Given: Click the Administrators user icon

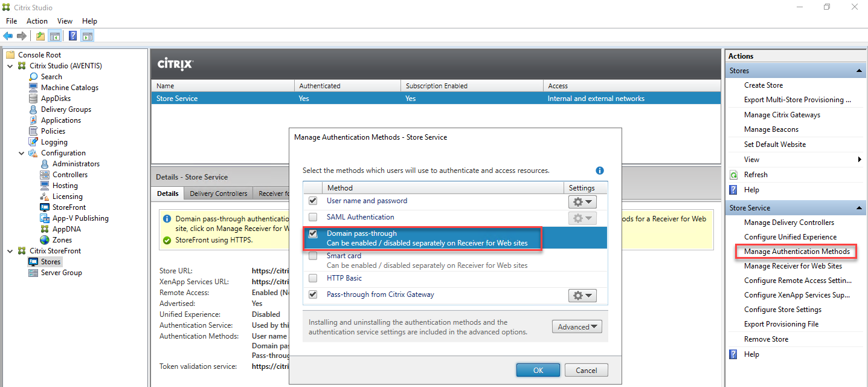Looking at the screenshot, I should click(x=45, y=164).
